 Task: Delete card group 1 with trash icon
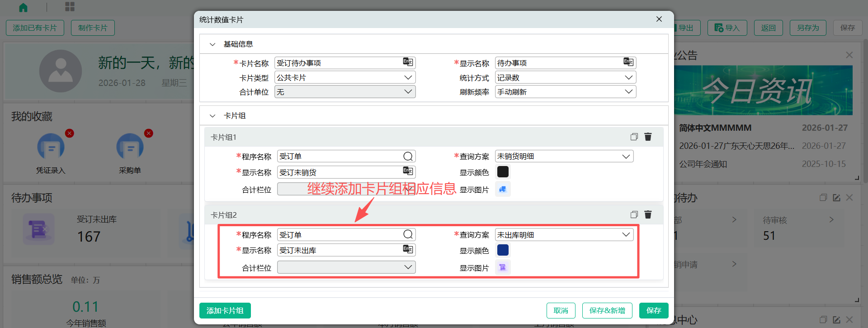648,137
